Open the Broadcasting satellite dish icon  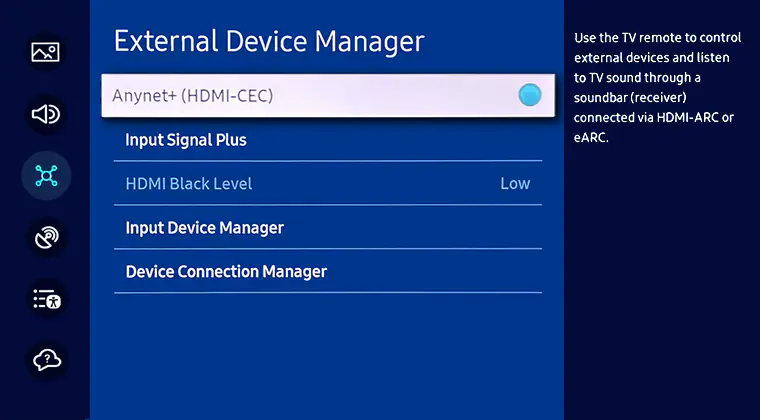click(46, 237)
